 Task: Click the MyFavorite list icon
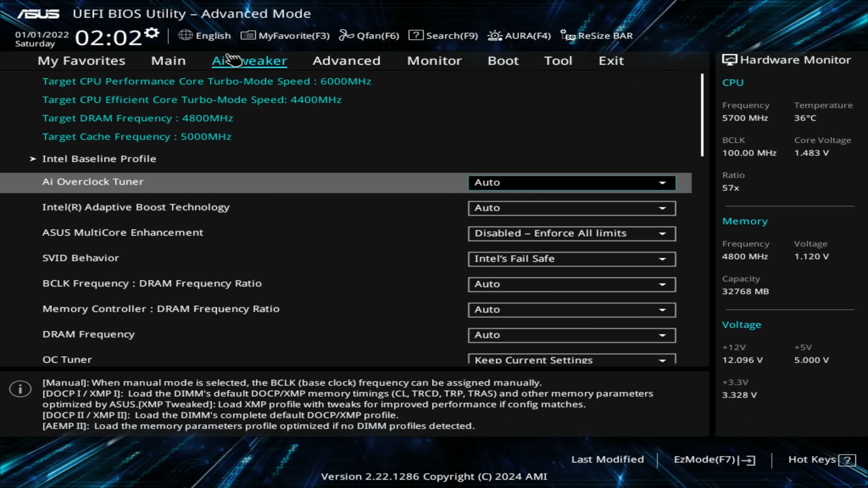pyautogui.click(x=248, y=35)
